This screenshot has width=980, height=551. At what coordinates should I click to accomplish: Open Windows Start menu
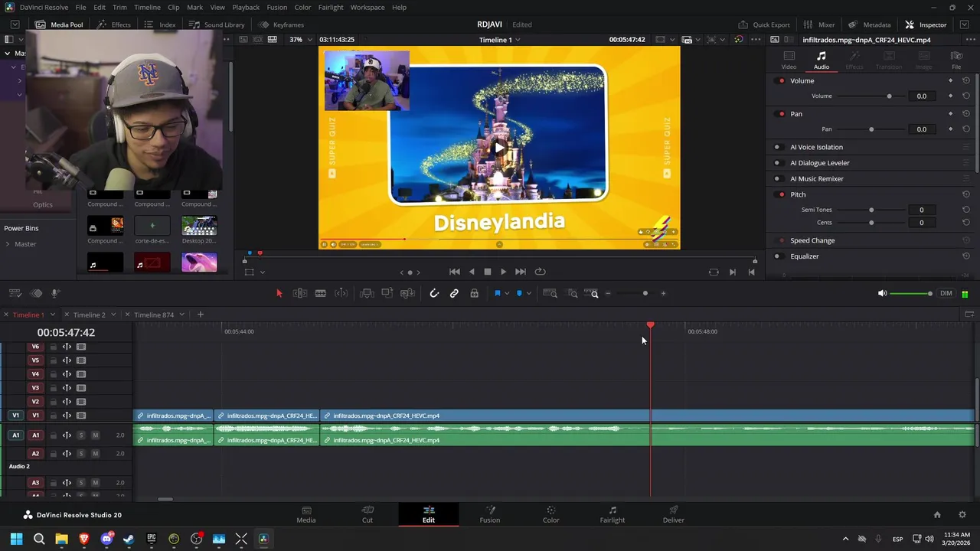pos(16,539)
